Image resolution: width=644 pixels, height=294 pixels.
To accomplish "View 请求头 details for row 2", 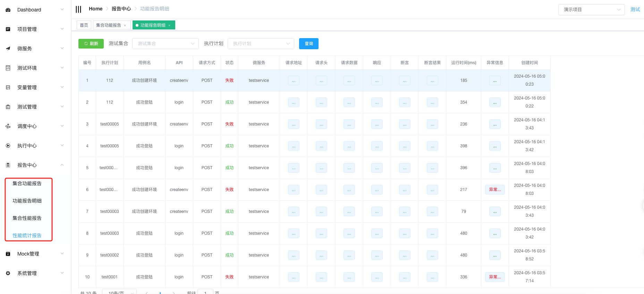I will click(x=321, y=102).
